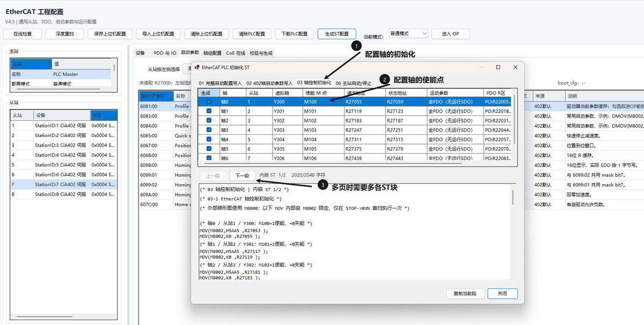Image resolution: width=644 pixels, height=325 pixels.
Task: Switch to the 轴组配置 tab
Action: tap(213, 53)
